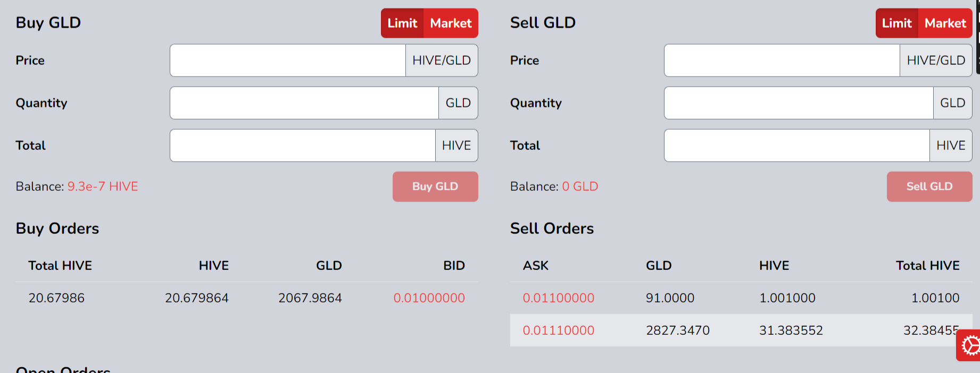Focus the Buy GLD Total field
The width and height of the screenshot is (980, 373).
coord(303,146)
